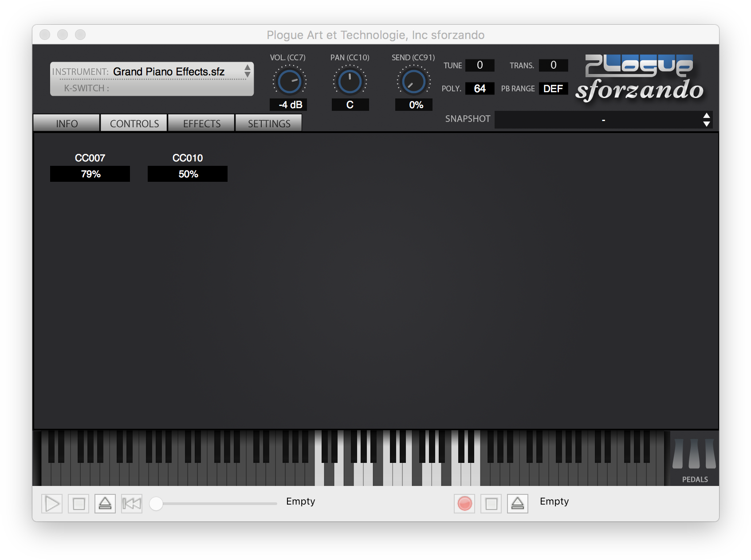Open the SNAPSHOT dropdown arrows
The height and width of the screenshot is (560, 751).
point(707,120)
